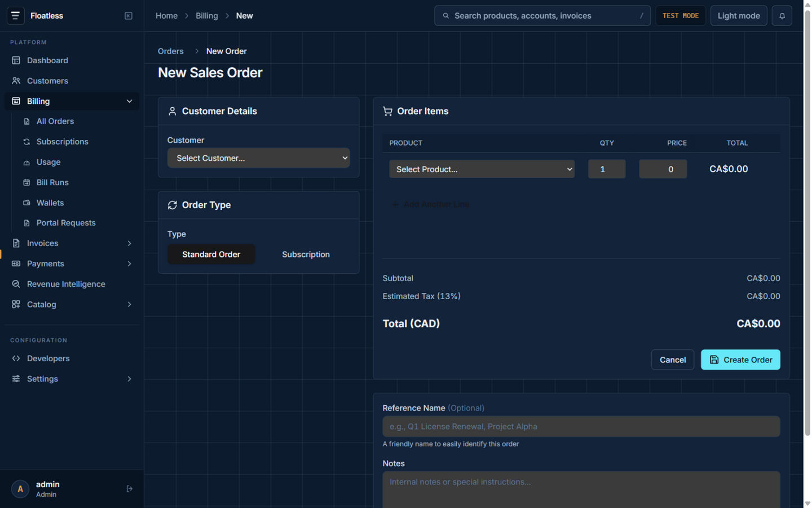Click the Notes text area
812x508 pixels.
(581, 489)
